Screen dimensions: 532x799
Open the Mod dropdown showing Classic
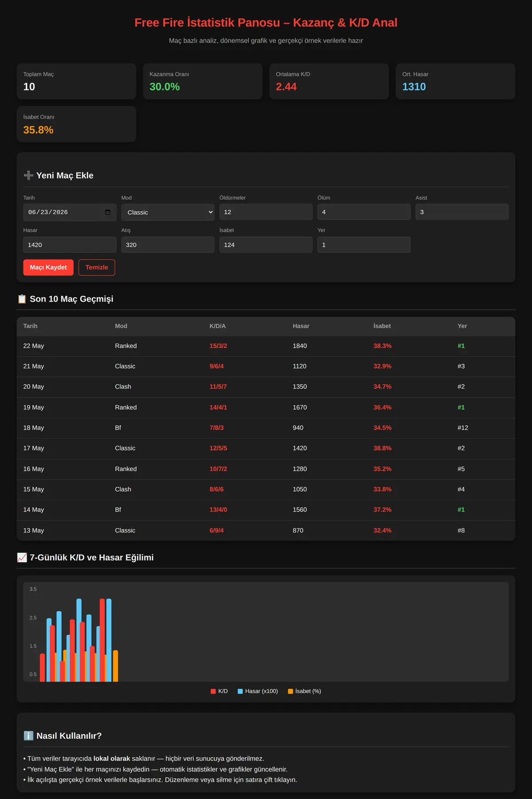pos(168,212)
